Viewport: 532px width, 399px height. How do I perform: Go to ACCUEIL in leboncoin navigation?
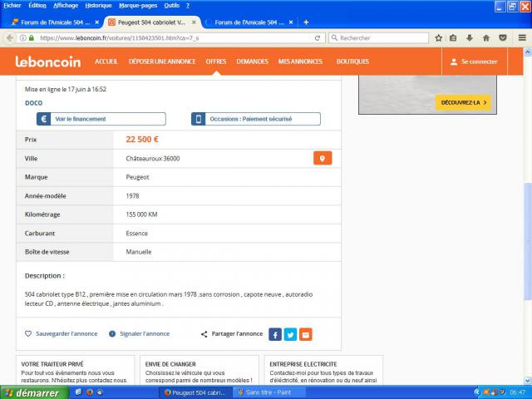106,62
